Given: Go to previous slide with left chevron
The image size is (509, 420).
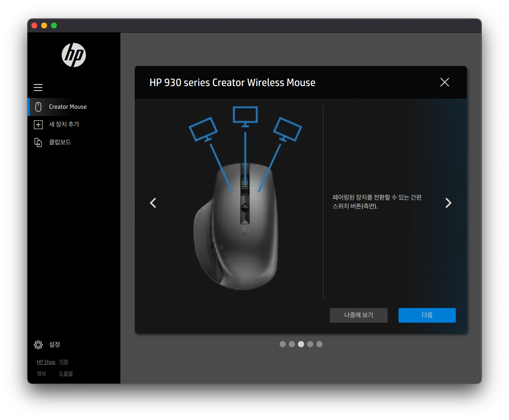Looking at the screenshot, I should coord(153,203).
